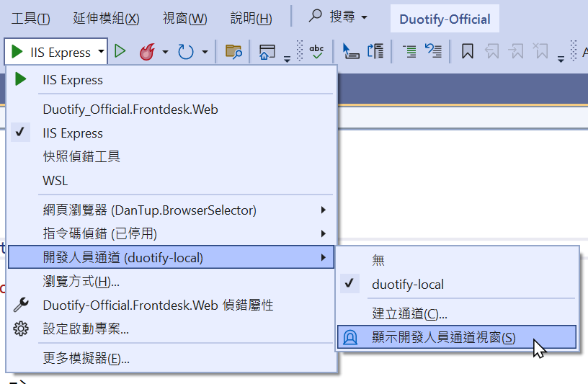Open toolbar overflow options after bookmark icons

[x=561, y=59]
